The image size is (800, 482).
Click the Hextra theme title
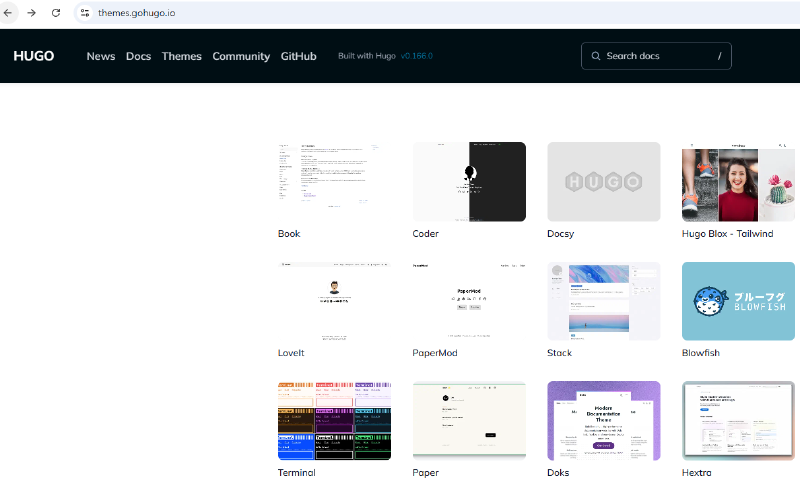(x=696, y=473)
